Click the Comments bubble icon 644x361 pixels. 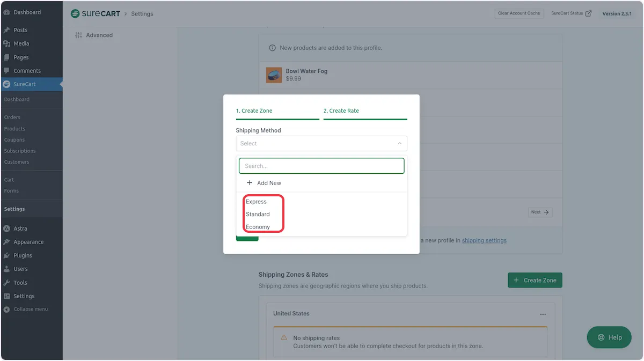[6, 71]
